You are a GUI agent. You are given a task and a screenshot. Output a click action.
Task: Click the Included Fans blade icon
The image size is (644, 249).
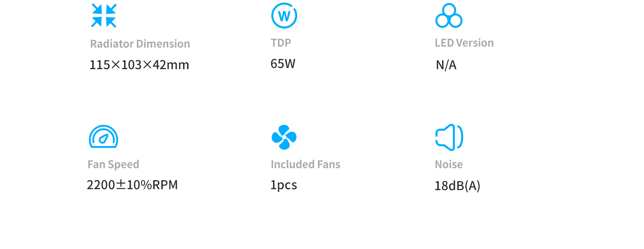[x=284, y=137]
